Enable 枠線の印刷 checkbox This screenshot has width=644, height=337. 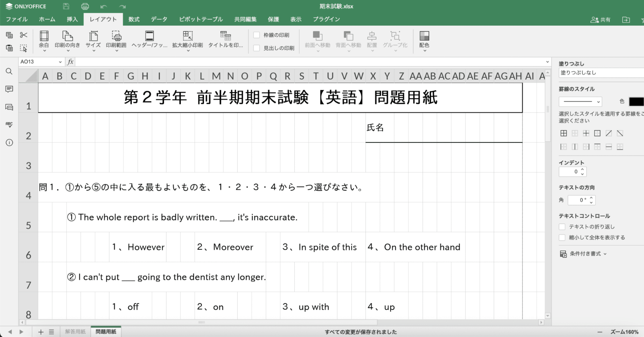click(256, 35)
